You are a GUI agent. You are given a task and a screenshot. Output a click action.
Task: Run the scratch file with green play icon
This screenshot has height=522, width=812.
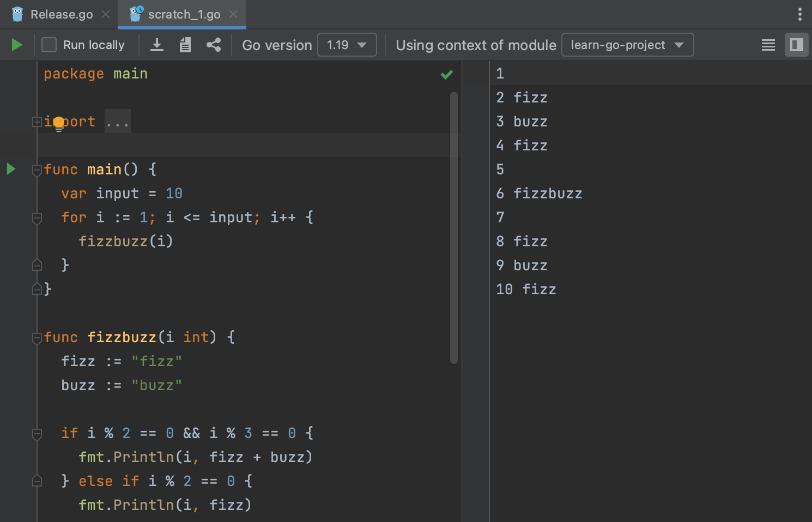16,45
